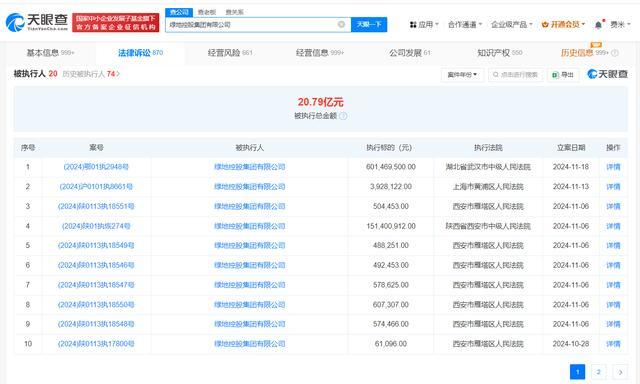This screenshot has width=640, height=384.
Task: Click the Tianyancha logo at top left
Action: [37, 22]
